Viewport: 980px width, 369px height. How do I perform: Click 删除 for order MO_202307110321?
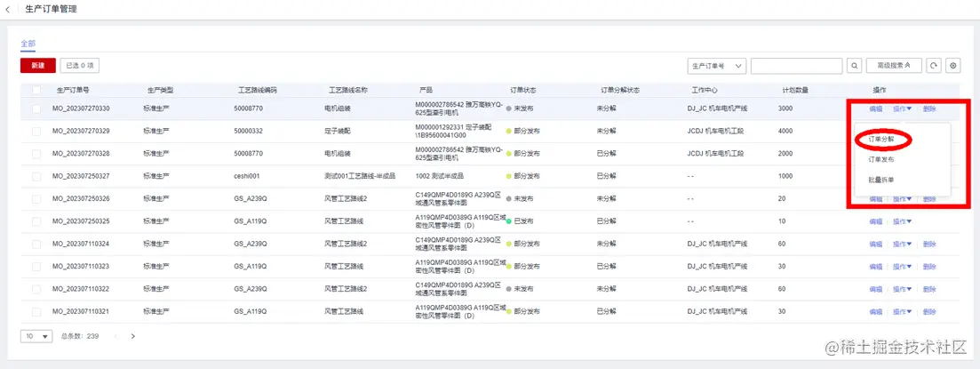[x=929, y=311]
